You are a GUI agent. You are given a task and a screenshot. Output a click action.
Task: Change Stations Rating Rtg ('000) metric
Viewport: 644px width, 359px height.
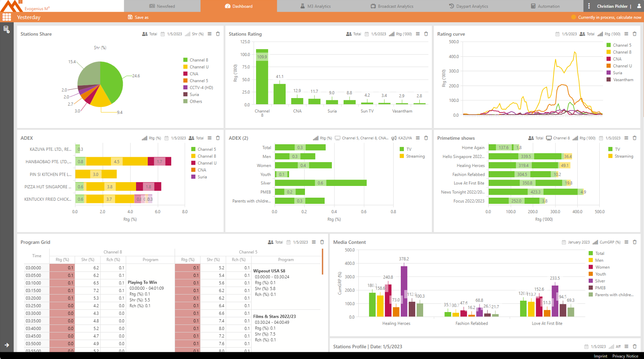click(x=400, y=34)
